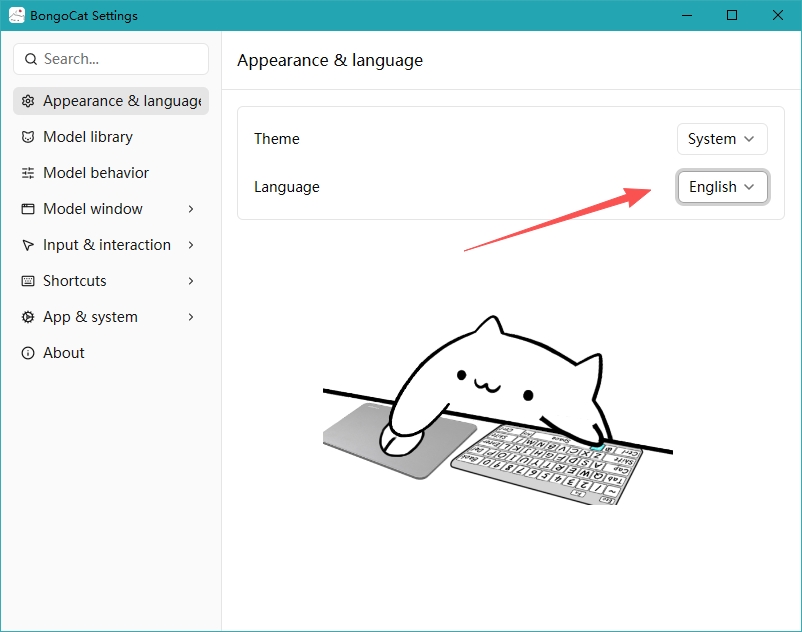Viewport: 802px width, 632px height.
Task: Expand the App & system chevron
Action: 191,317
